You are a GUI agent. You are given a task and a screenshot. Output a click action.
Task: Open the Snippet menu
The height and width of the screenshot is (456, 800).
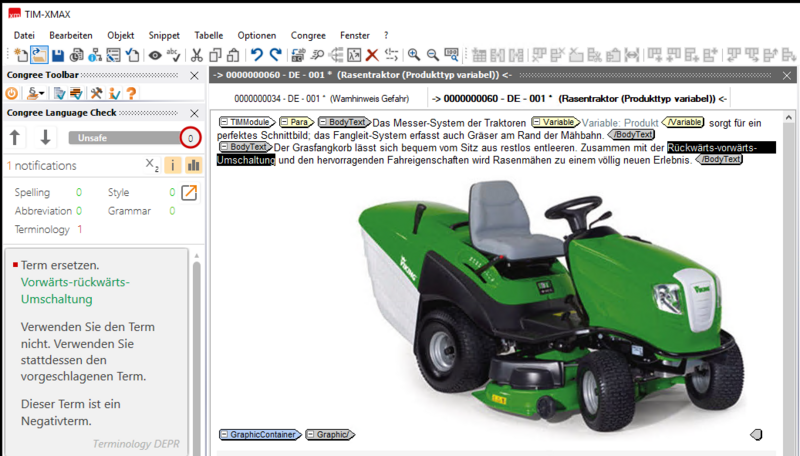pyautogui.click(x=164, y=35)
